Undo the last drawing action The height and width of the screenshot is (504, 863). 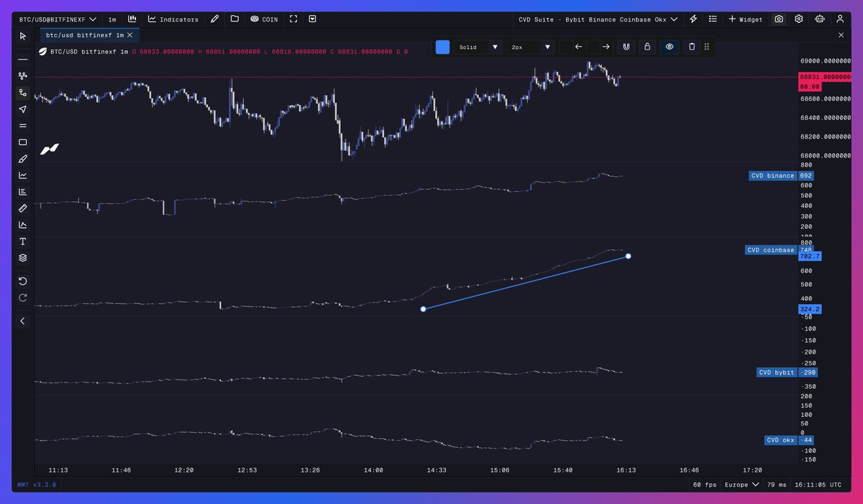[22, 281]
